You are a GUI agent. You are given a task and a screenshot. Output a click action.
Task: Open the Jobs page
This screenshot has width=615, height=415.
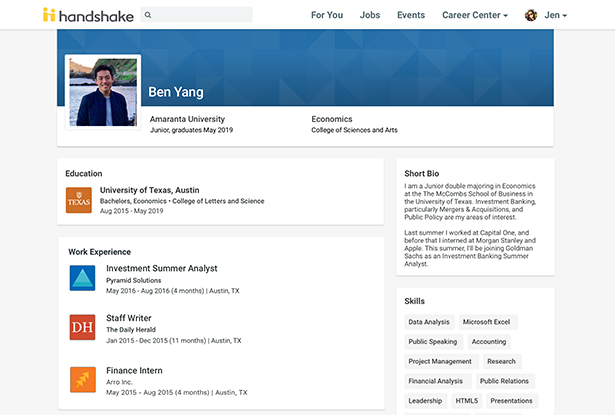(370, 15)
